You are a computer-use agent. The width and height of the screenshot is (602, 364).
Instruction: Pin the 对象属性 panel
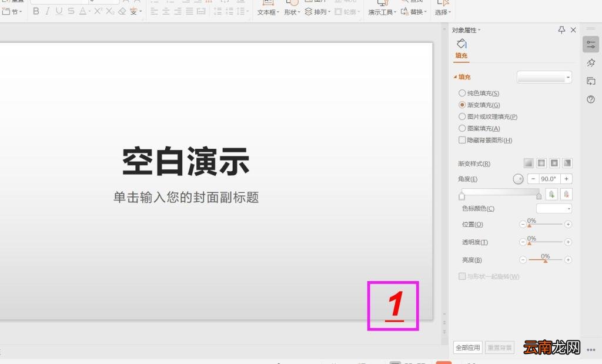[561, 29]
